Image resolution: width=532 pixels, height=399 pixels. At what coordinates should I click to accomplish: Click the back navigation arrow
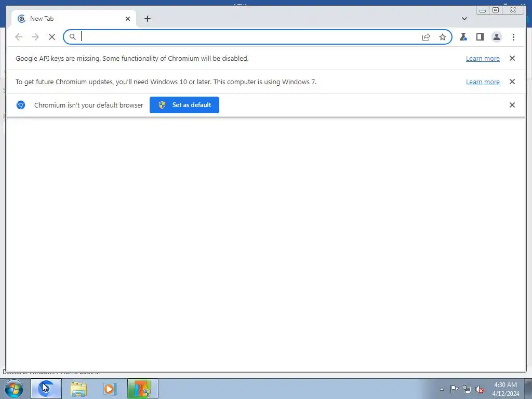pos(19,37)
